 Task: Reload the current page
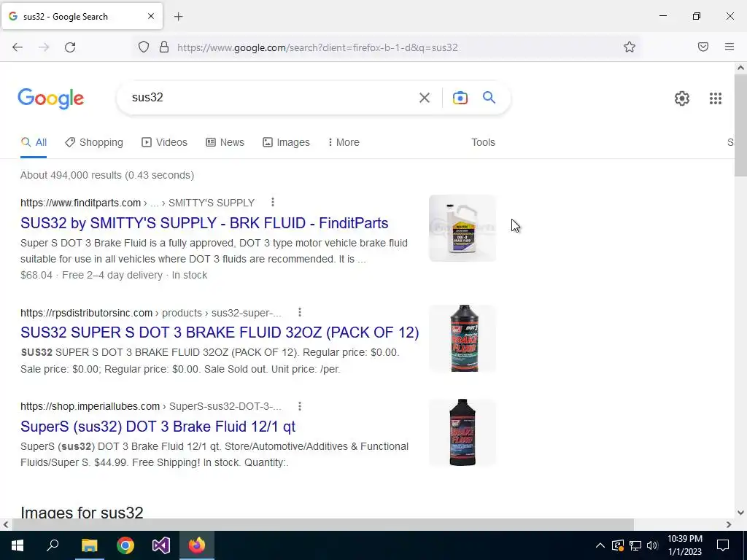(x=70, y=47)
